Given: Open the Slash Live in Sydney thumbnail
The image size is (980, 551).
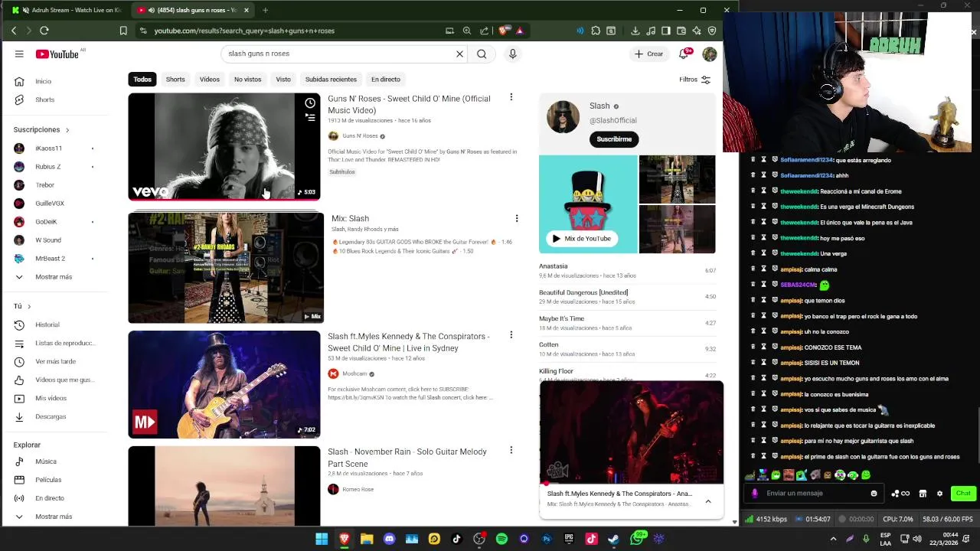Looking at the screenshot, I should tap(224, 384).
